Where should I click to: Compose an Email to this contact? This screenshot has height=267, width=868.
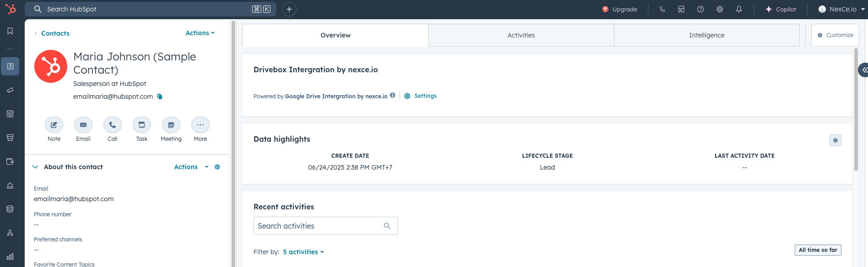click(83, 125)
